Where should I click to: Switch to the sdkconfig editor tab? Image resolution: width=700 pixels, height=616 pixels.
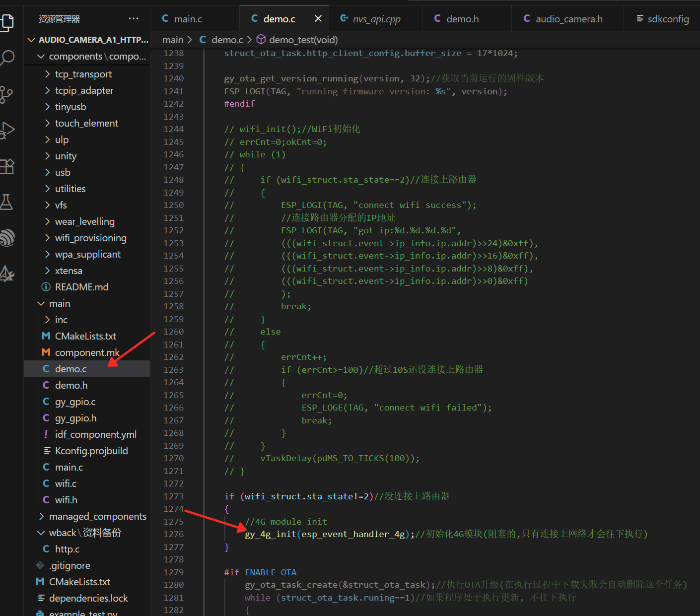662,19
